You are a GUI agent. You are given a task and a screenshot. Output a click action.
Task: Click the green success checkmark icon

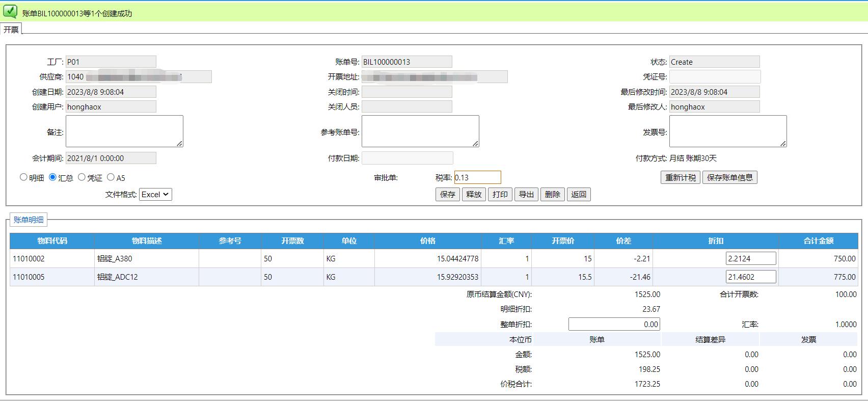10,12
